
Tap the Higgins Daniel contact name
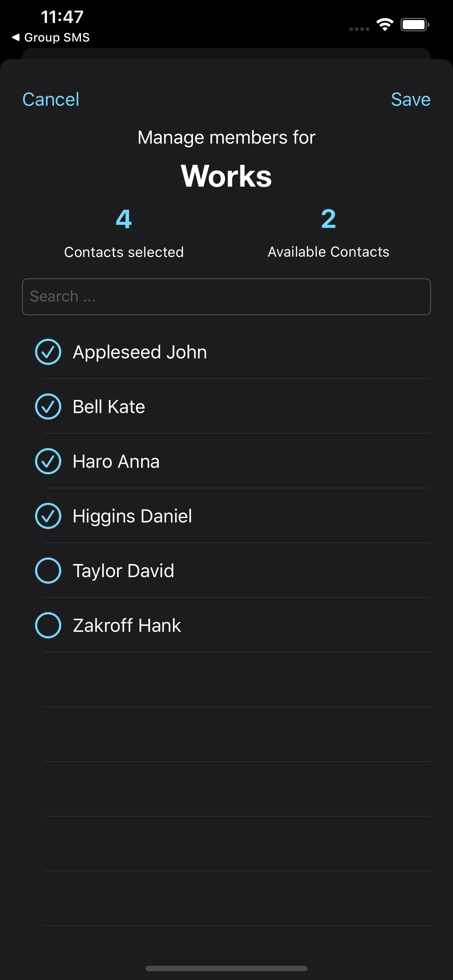[132, 516]
